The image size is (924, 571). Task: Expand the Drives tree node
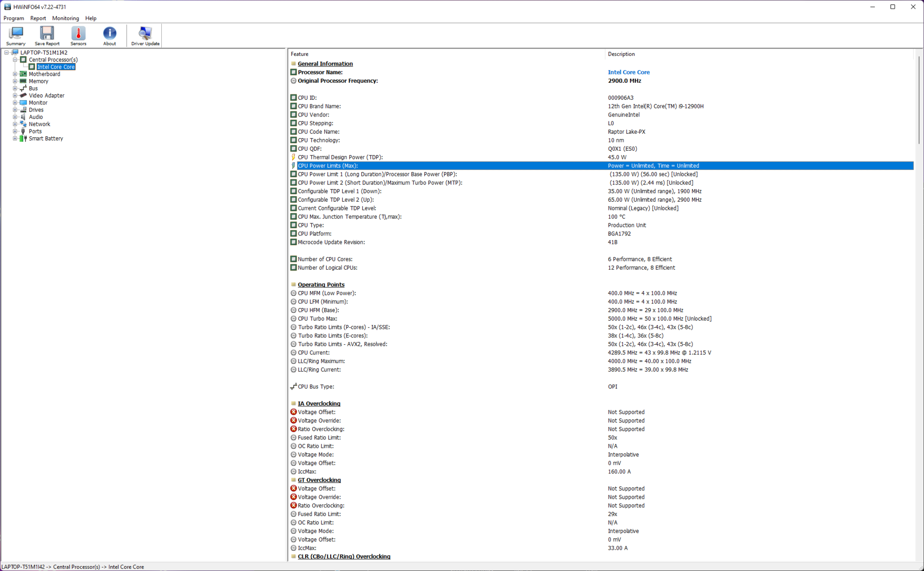[x=15, y=110]
